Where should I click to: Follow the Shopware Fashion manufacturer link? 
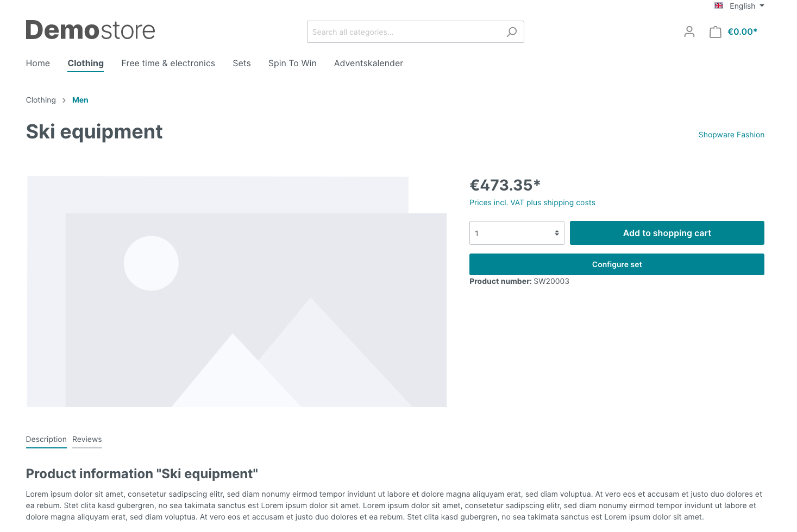pyautogui.click(x=731, y=135)
